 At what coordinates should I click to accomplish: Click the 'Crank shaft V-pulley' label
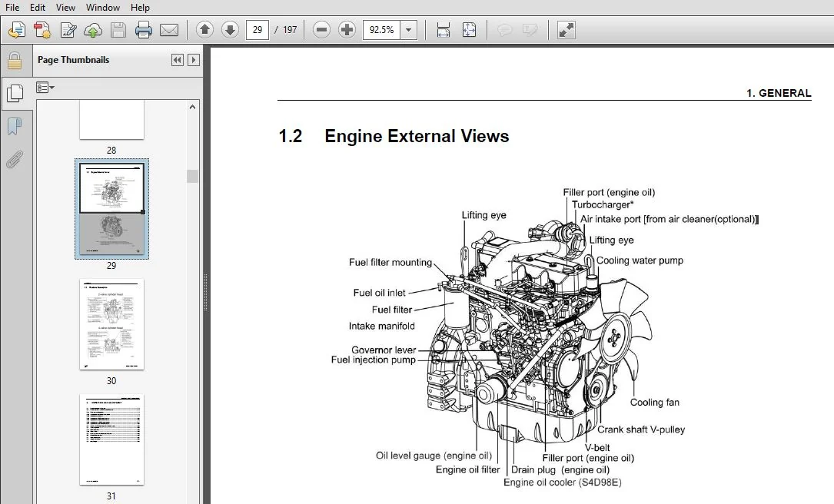tap(641, 429)
